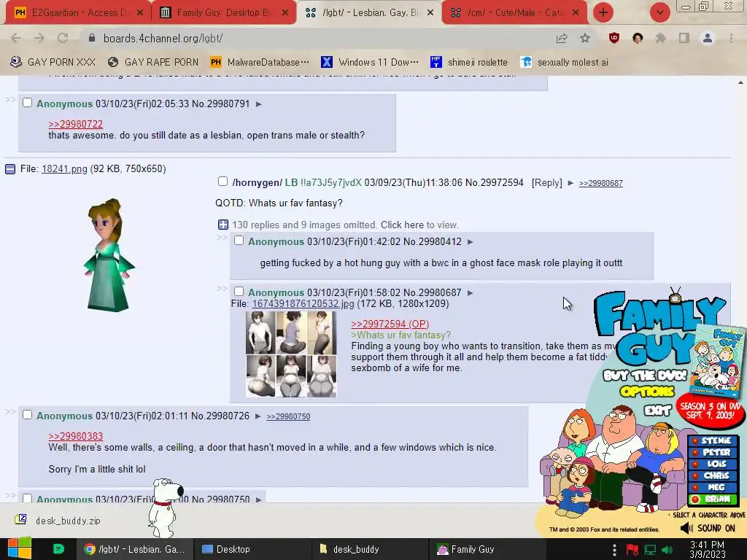Select Chris in the character list
Screen dimensions: 747x560
coord(712,475)
